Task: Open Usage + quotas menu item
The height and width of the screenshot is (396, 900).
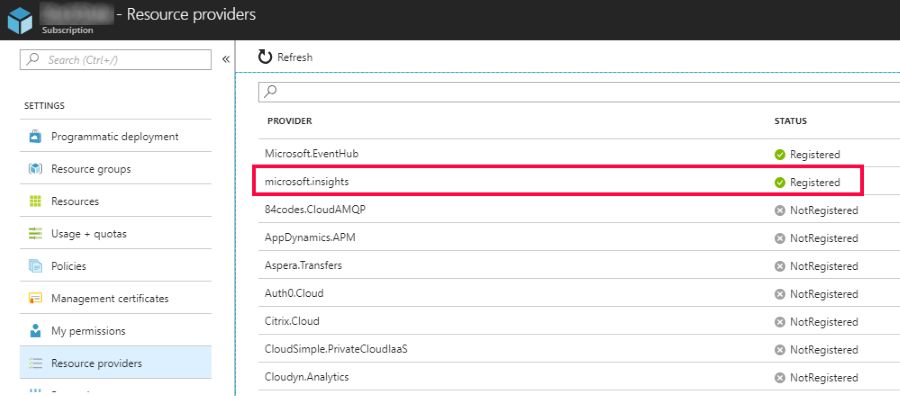Action: (x=115, y=234)
